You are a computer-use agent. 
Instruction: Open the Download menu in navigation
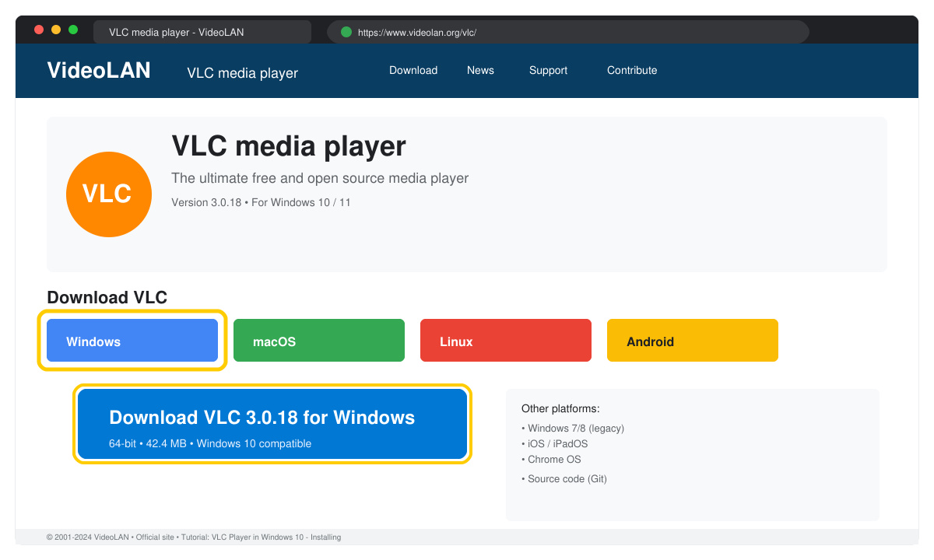(x=413, y=70)
